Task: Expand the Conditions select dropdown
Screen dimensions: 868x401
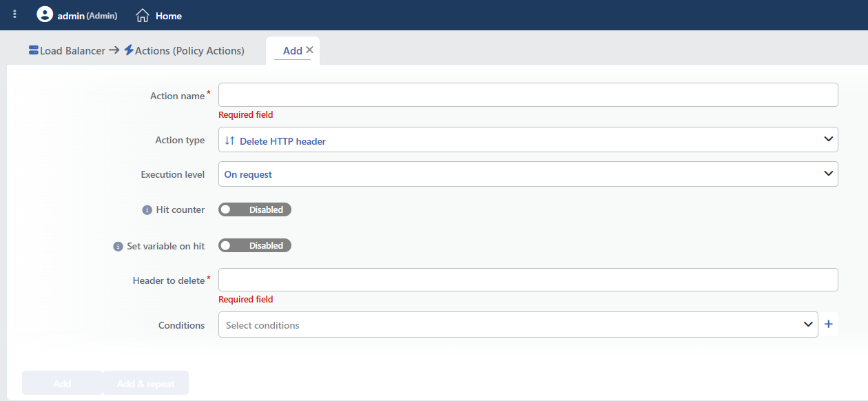Action: click(518, 325)
